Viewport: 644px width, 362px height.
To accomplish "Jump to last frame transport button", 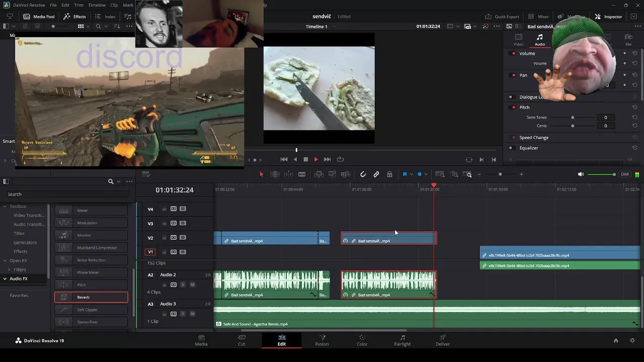I will (327, 159).
